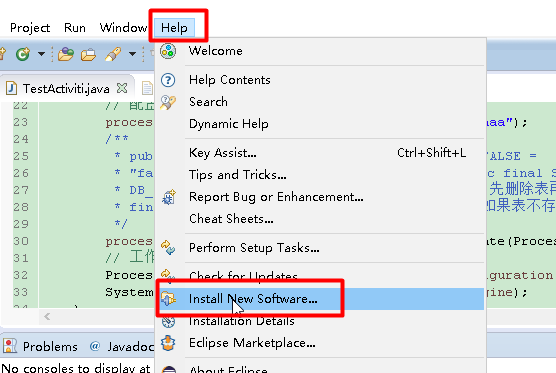This screenshot has height=373, width=556.
Task: Click the new Java class toolbar icon
Action: (23, 54)
